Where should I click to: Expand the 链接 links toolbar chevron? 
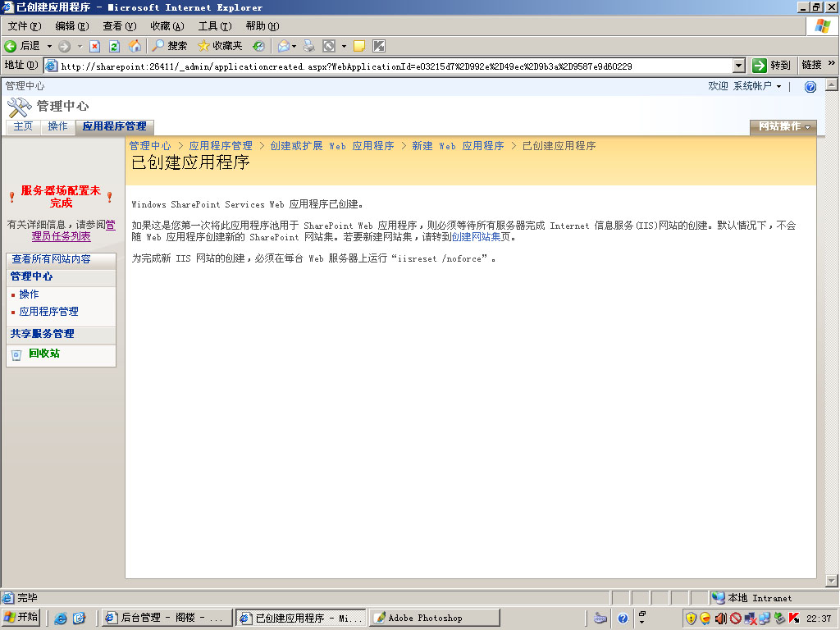point(832,63)
